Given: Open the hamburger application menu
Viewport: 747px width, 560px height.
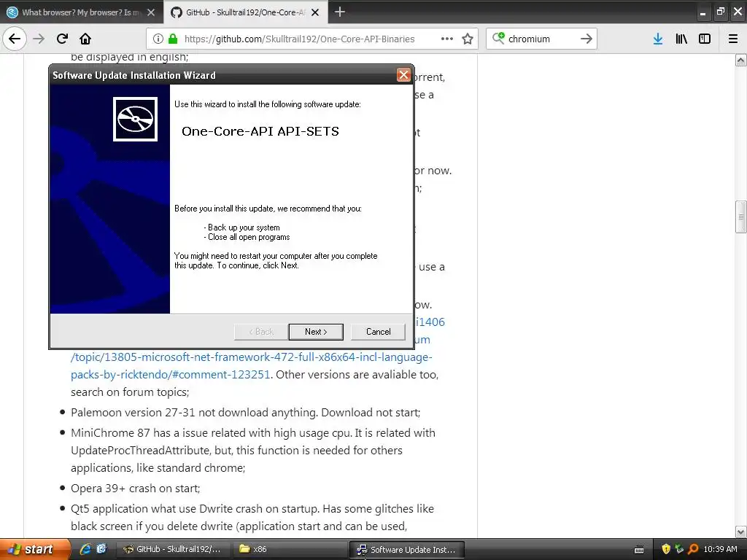Looking at the screenshot, I should pyautogui.click(x=733, y=39).
